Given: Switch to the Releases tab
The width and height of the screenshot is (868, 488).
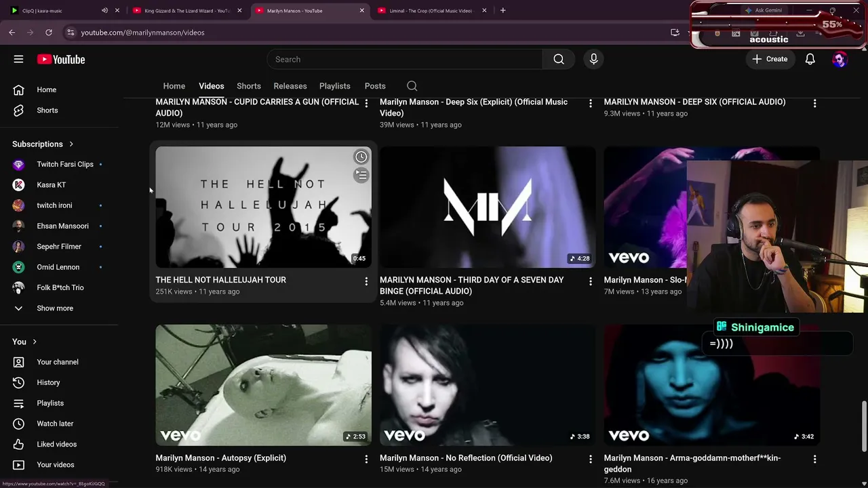Looking at the screenshot, I should (x=290, y=86).
